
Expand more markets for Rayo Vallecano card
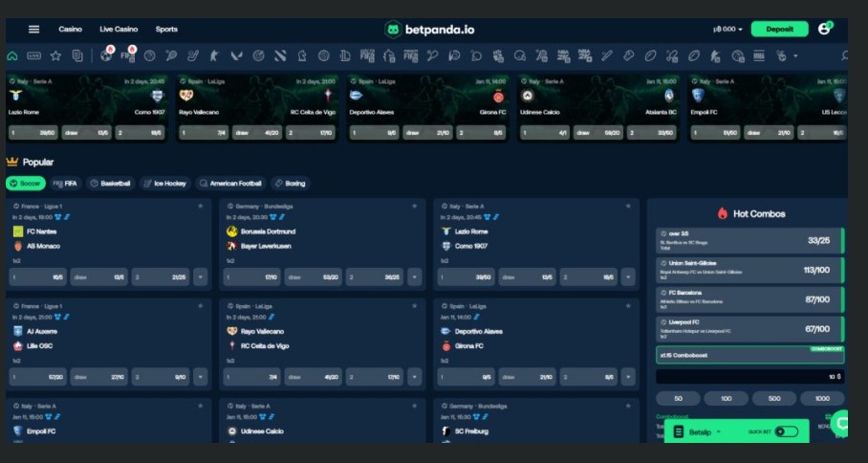coord(415,377)
